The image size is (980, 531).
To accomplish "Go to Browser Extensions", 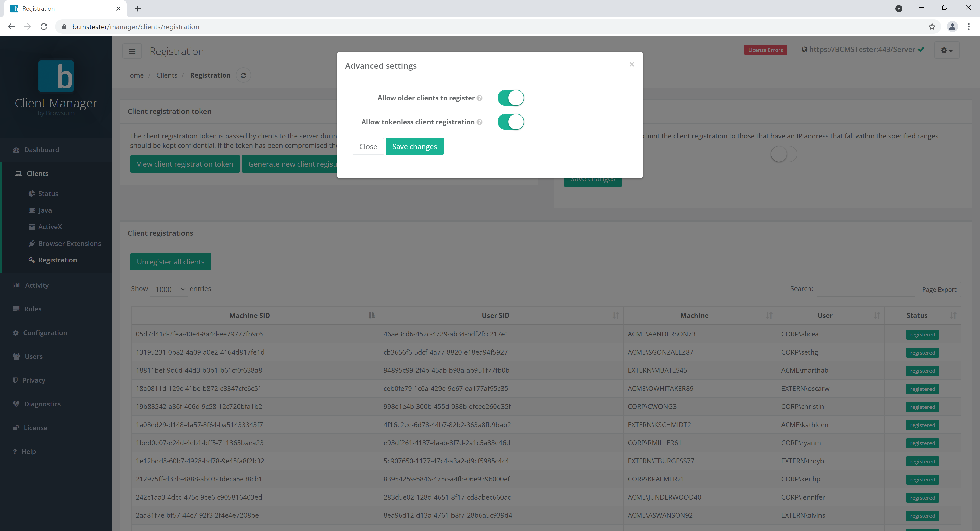I will 70,243.
